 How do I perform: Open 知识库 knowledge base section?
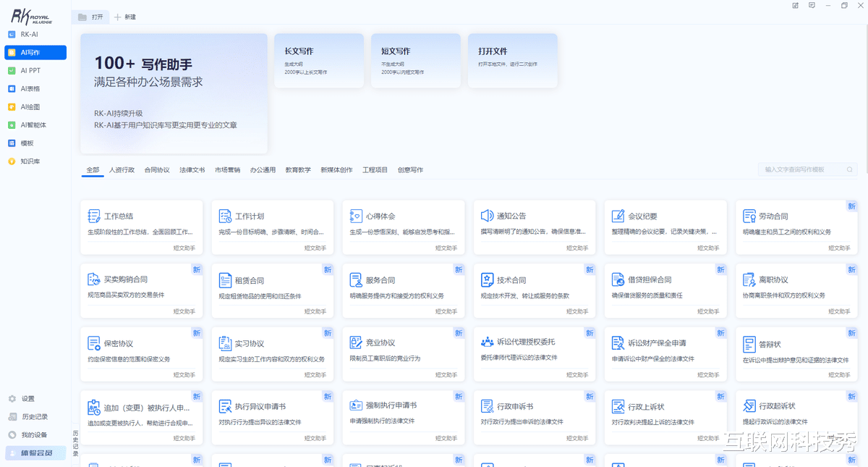[x=35, y=161]
